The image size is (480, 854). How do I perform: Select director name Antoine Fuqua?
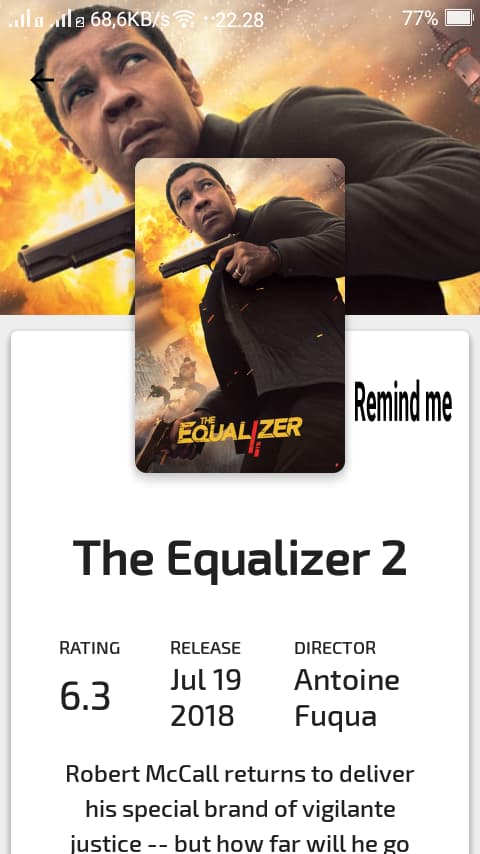tap(347, 698)
